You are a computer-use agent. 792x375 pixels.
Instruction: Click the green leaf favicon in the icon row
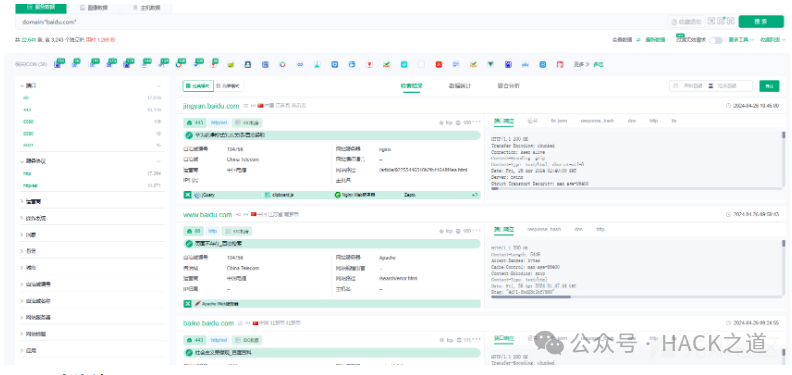point(230,65)
